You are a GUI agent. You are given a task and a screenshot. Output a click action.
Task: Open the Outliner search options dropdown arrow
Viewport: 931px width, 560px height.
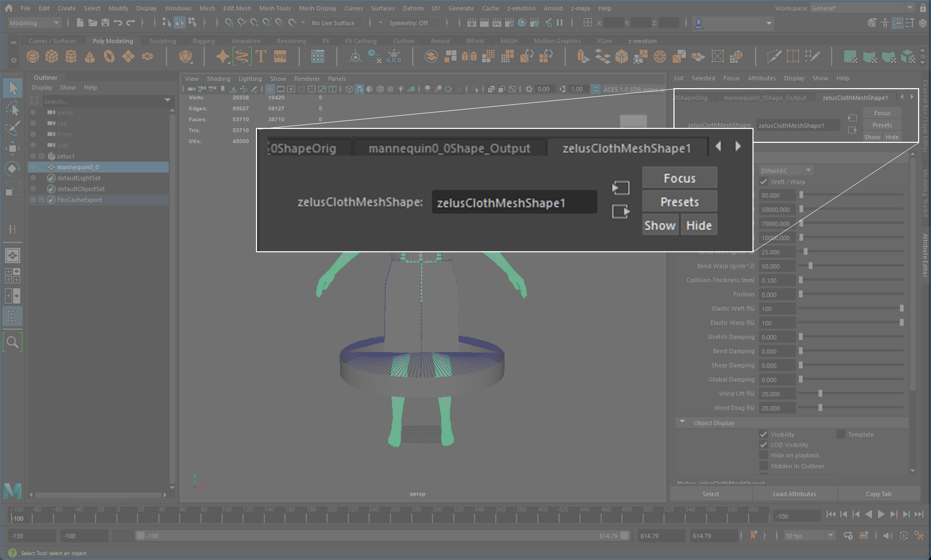167,101
